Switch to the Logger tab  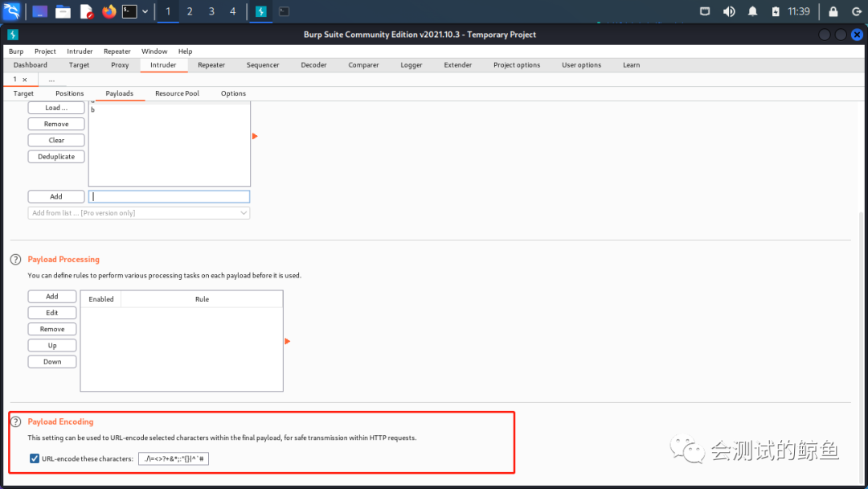point(411,65)
